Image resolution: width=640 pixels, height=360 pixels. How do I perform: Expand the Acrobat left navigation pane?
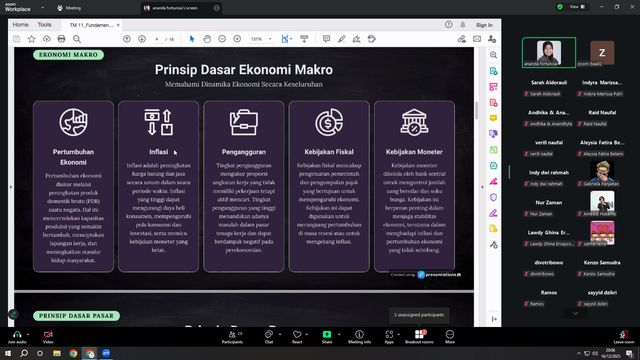click(11, 187)
